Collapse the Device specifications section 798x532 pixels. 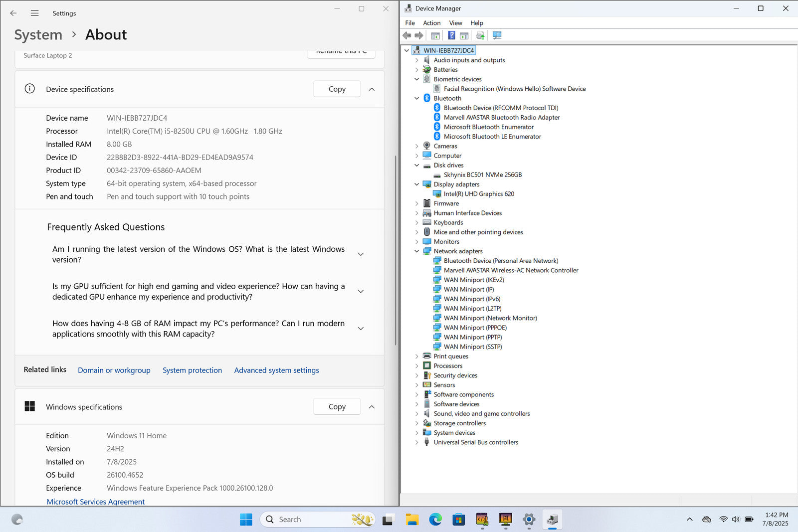tap(372, 89)
